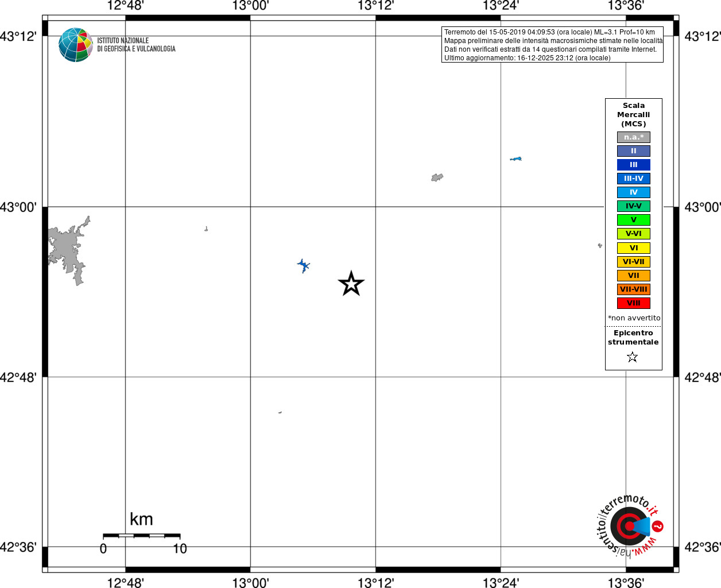721x588 pixels.
Task: Click the 'Ultimo aggiornamento' info line
Action: 527,58
